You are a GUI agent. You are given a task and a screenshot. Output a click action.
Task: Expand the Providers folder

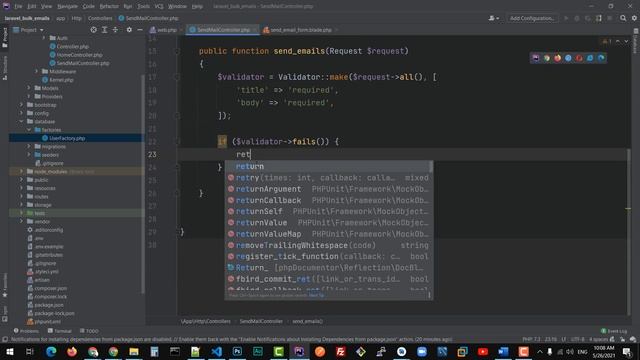pyautogui.click(x=29, y=96)
